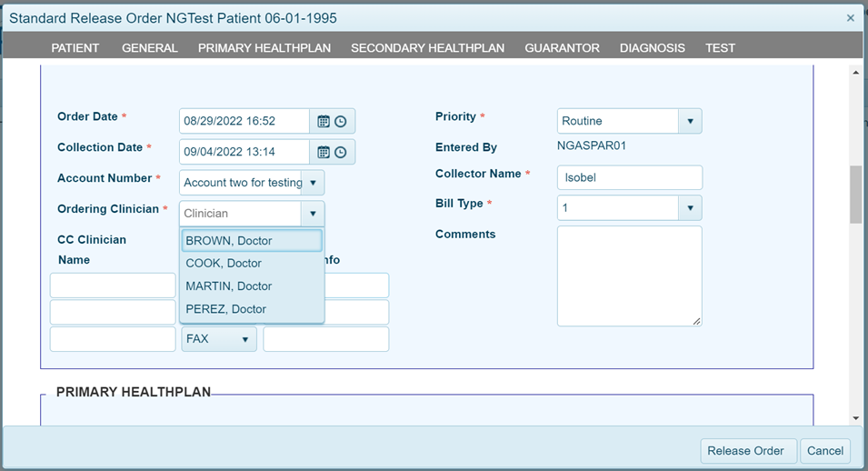This screenshot has height=471, width=868.
Task: Switch to the DIAGNOSIS tab
Action: 653,48
